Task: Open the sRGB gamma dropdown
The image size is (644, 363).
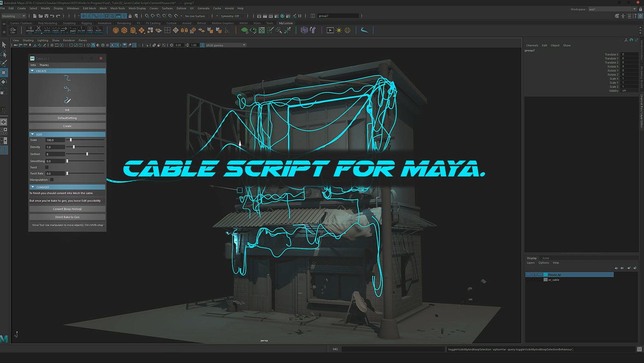Action: pos(244,45)
